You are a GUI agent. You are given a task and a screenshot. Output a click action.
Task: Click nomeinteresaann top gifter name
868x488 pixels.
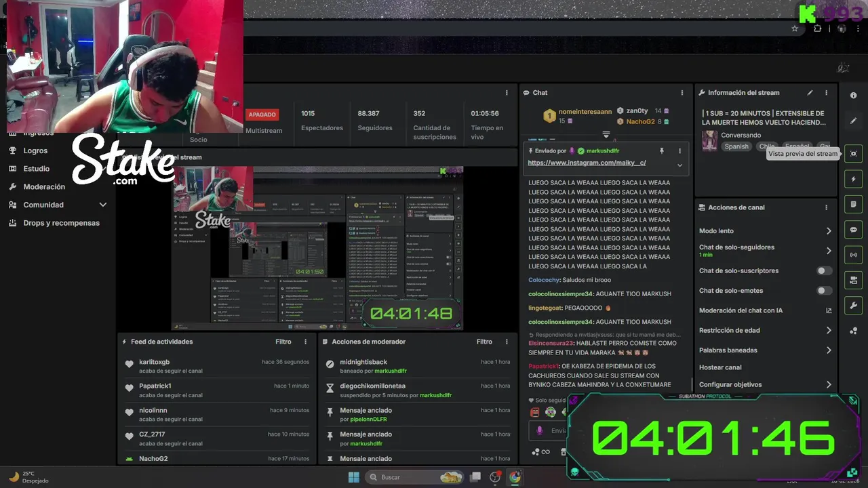coord(585,112)
